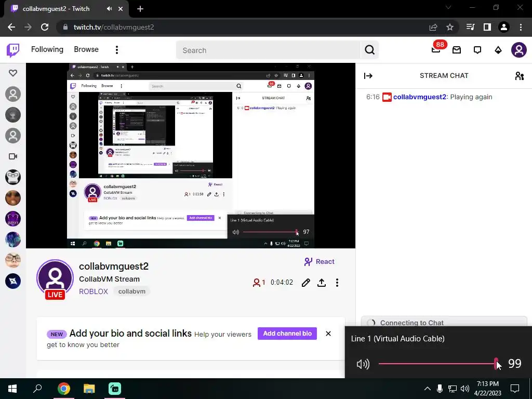Viewport: 532px width, 399px height.
Task: Click the heart followed channels icon
Action: (13, 73)
